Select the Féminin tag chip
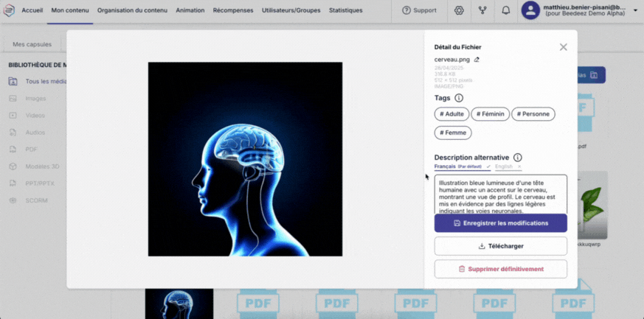 coord(490,113)
